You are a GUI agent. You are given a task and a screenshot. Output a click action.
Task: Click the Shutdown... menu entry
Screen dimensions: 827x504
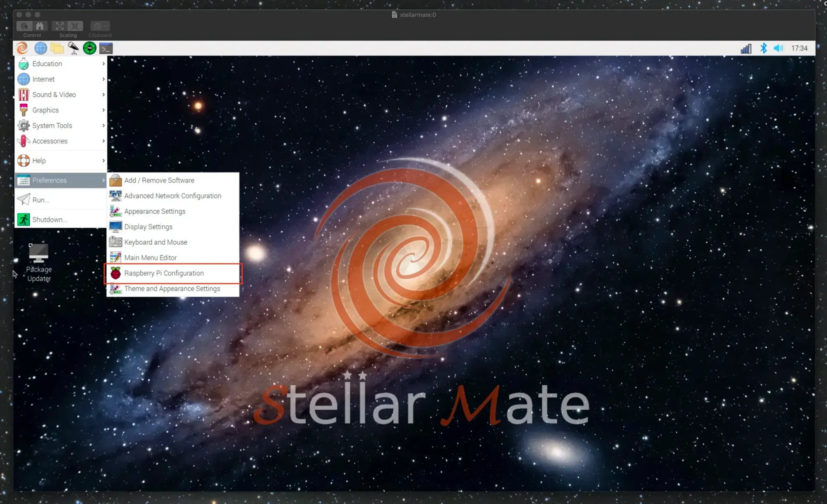point(49,220)
